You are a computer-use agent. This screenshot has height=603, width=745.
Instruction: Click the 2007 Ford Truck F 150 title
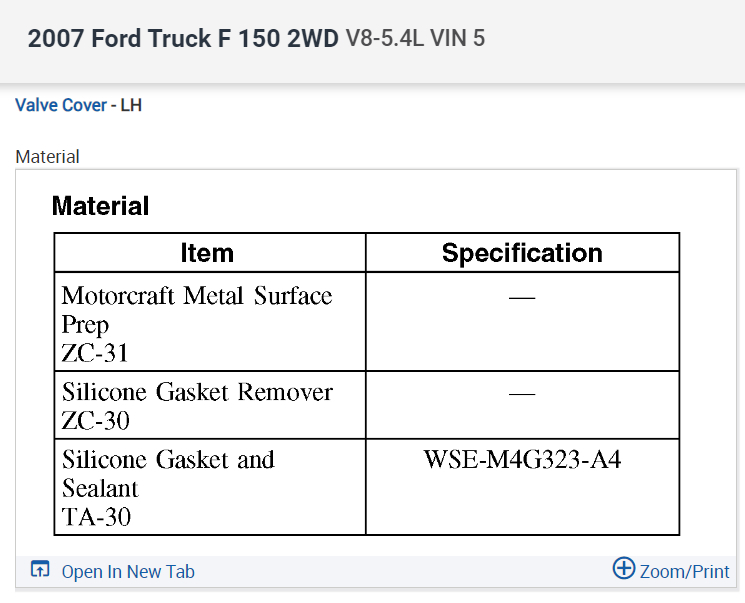pyautogui.click(x=184, y=40)
